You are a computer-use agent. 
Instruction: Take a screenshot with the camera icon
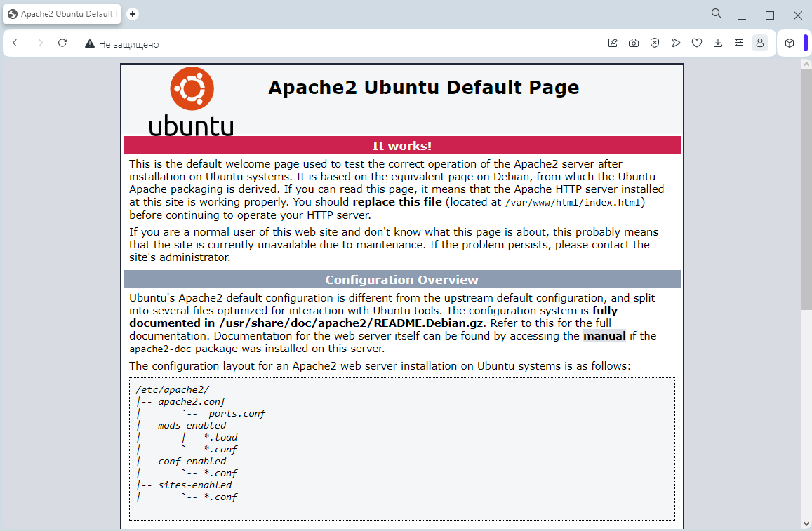pyautogui.click(x=634, y=43)
